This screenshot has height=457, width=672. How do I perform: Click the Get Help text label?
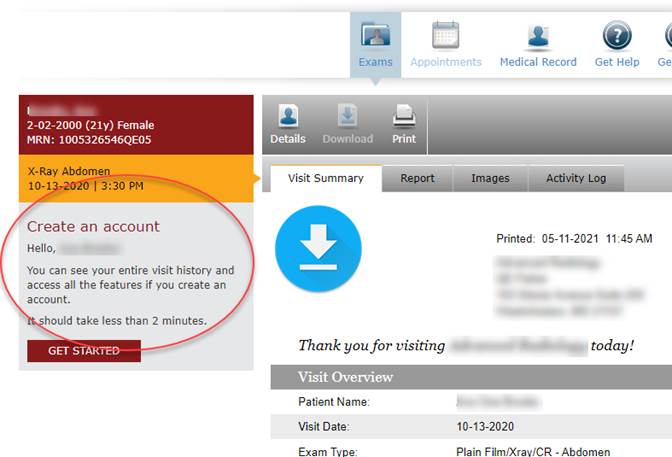pos(616,62)
